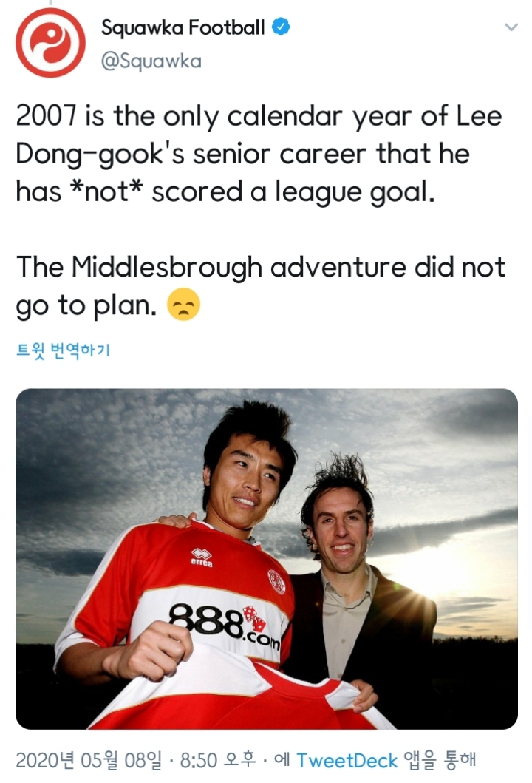Click the club crest on red shirt
This screenshot has height=783, width=532.
point(276,581)
